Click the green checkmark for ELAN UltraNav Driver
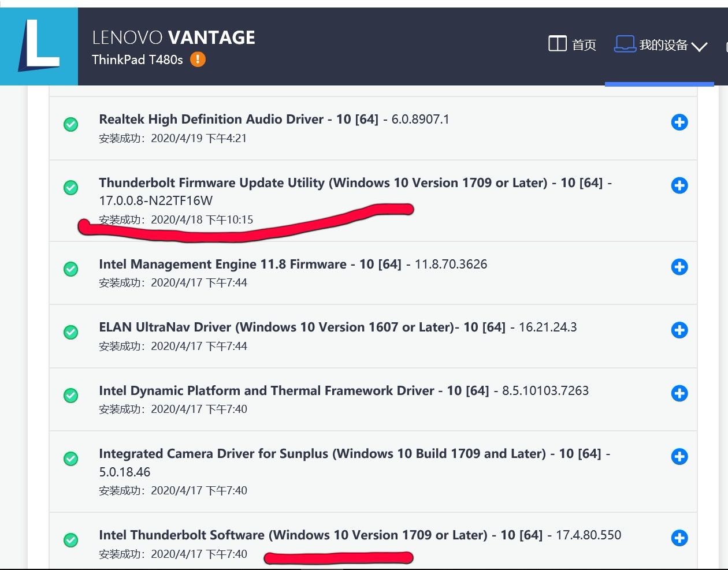This screenshot has height=570, width=728. (x=71, y=332)
